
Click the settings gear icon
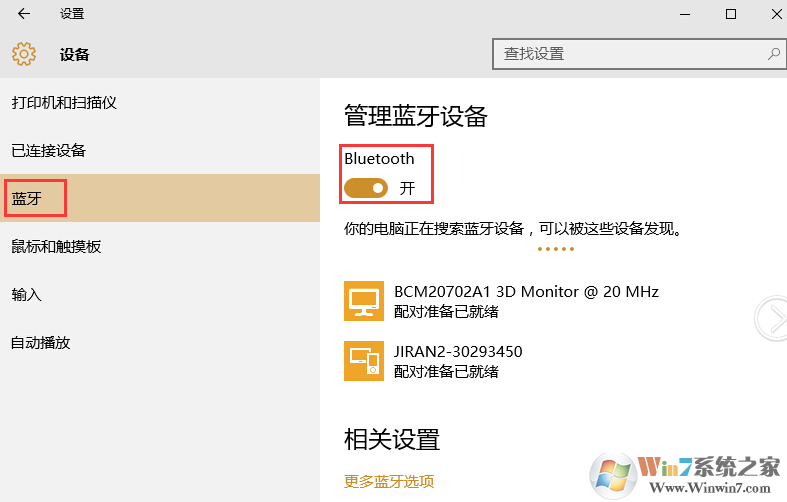click(24, 54)
